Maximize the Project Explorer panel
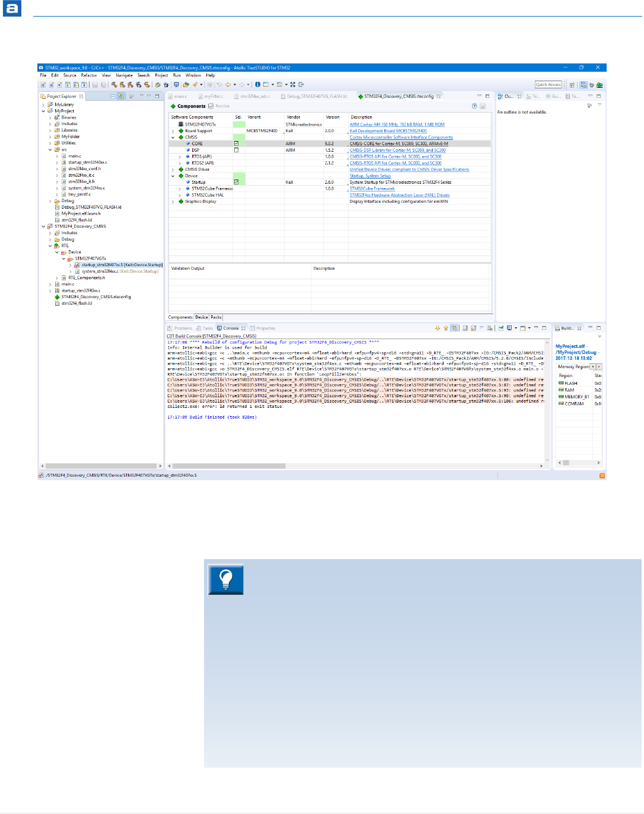Screen dimensions: 644x814 [x=157, y=95]
